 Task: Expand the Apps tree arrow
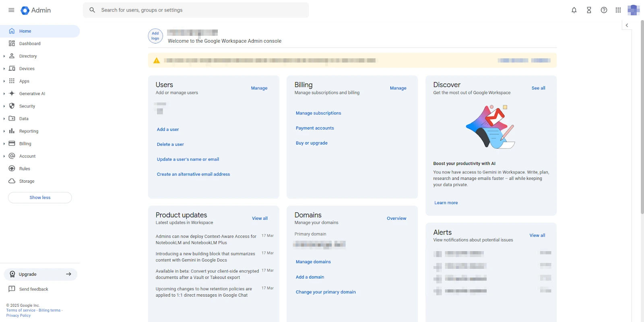coord(4,81)
